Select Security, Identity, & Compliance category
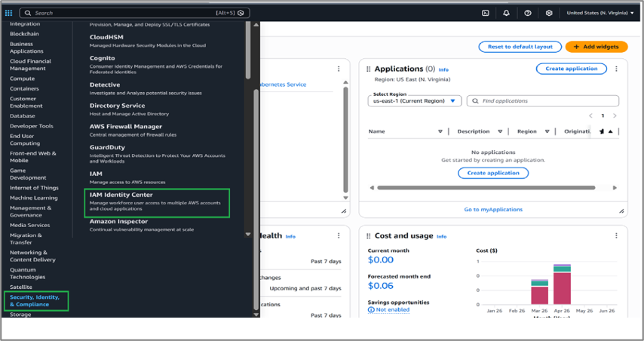Image resolution: width=644 pixels, height=341 pixels. click(35, 301)
